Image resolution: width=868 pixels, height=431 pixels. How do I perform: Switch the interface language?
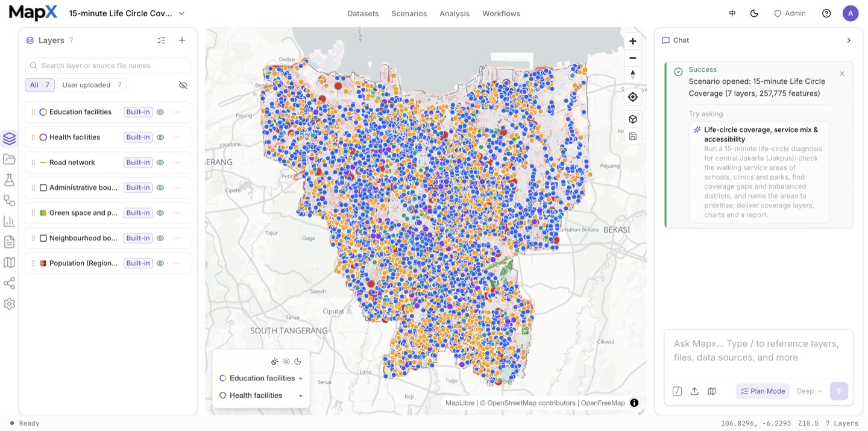click(x=732, y=13)
